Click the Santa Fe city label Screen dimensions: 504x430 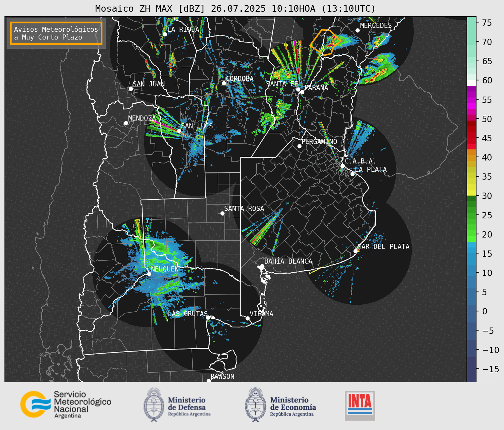(282, 84)
